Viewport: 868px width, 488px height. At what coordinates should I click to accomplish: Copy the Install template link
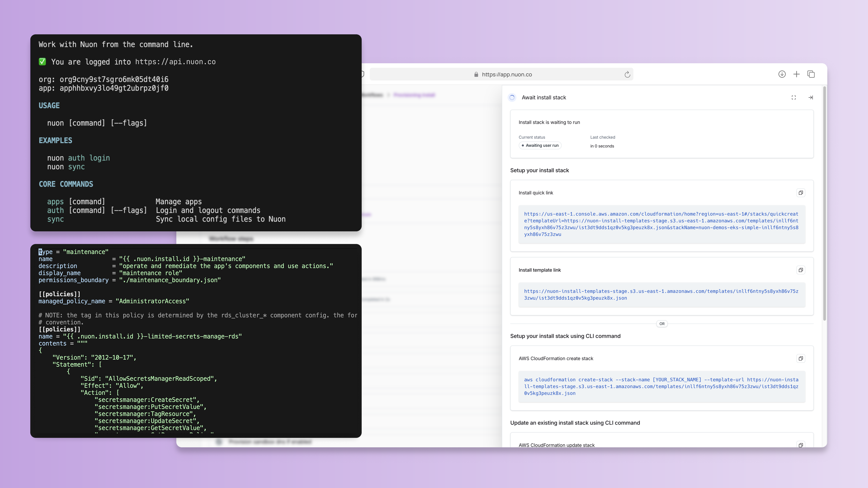point(801,270)
